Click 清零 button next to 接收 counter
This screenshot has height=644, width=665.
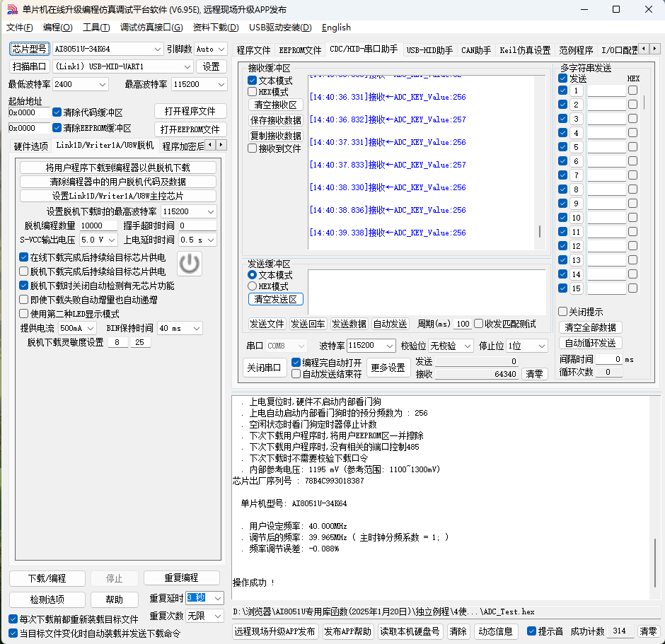(x=534, y=374)
